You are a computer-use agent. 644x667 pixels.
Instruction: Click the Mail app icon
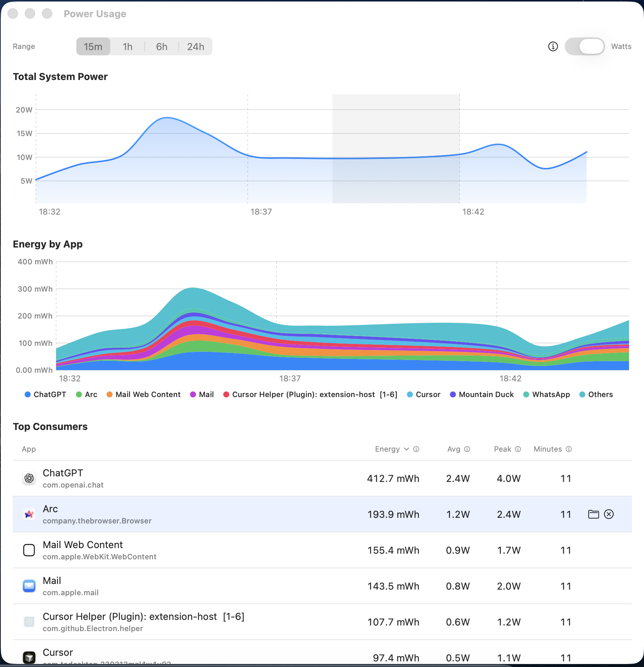coord(29,586)
